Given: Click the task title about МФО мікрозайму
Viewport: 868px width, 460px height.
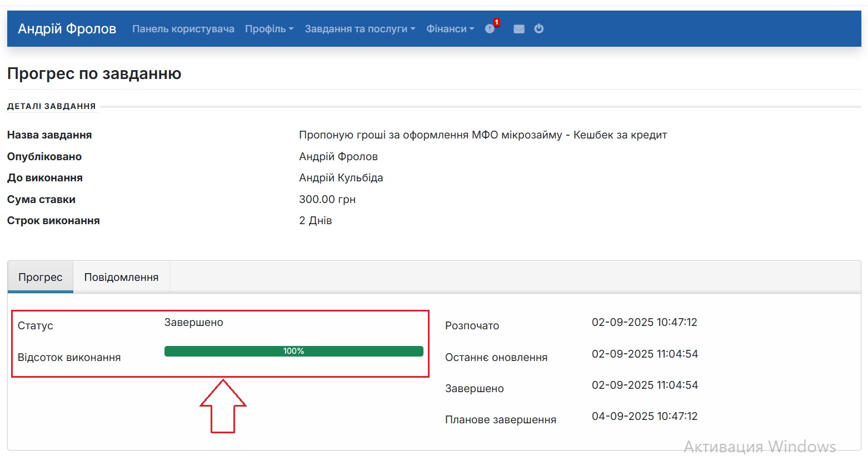Looking at the screenshot, I should click(482, 135).
